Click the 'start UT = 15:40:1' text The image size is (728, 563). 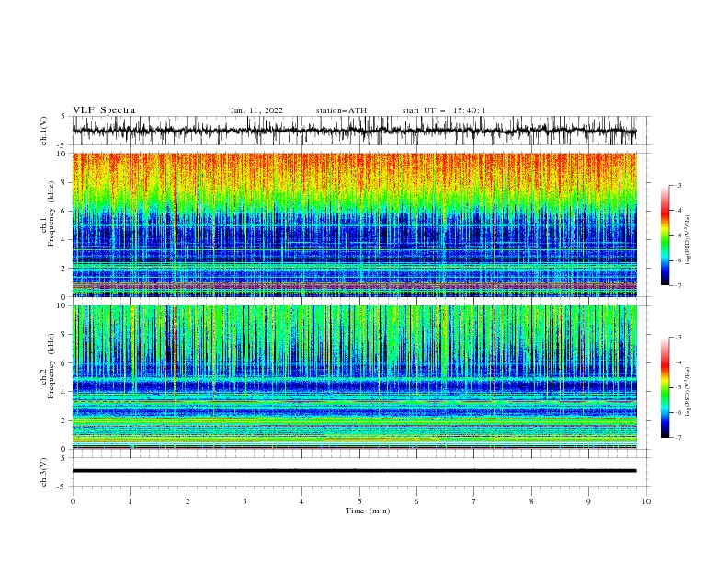[x=444, y=110]
